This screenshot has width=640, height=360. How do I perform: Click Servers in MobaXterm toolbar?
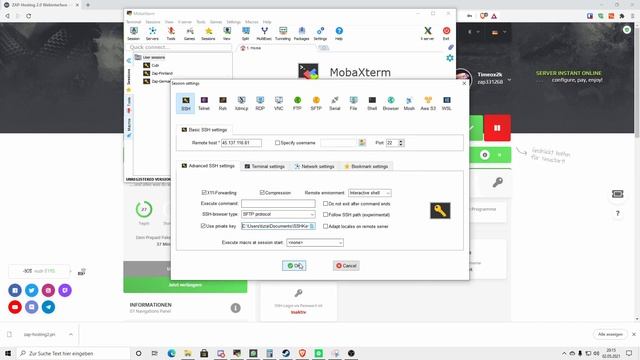pos(152,33)
